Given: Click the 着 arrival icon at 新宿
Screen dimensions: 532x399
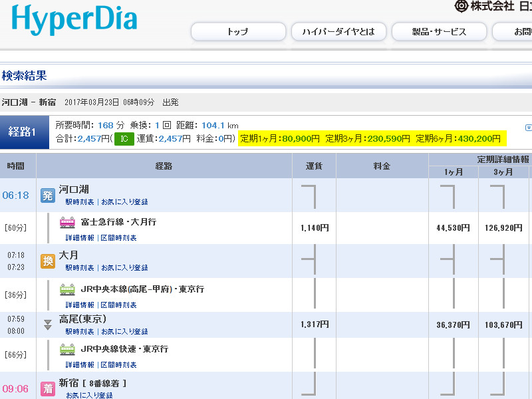Looking at the screenshot, I should tap(48, 389).
